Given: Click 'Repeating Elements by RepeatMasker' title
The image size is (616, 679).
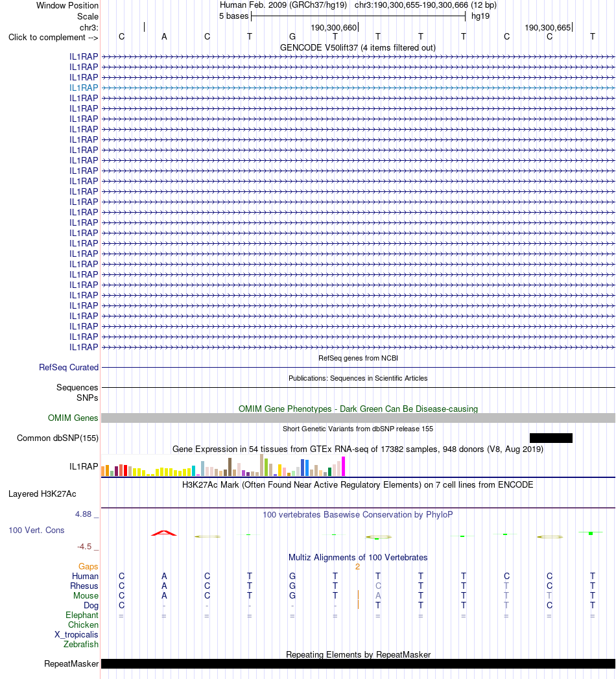Looking at the screenshot, I should (x=358, y=655).
